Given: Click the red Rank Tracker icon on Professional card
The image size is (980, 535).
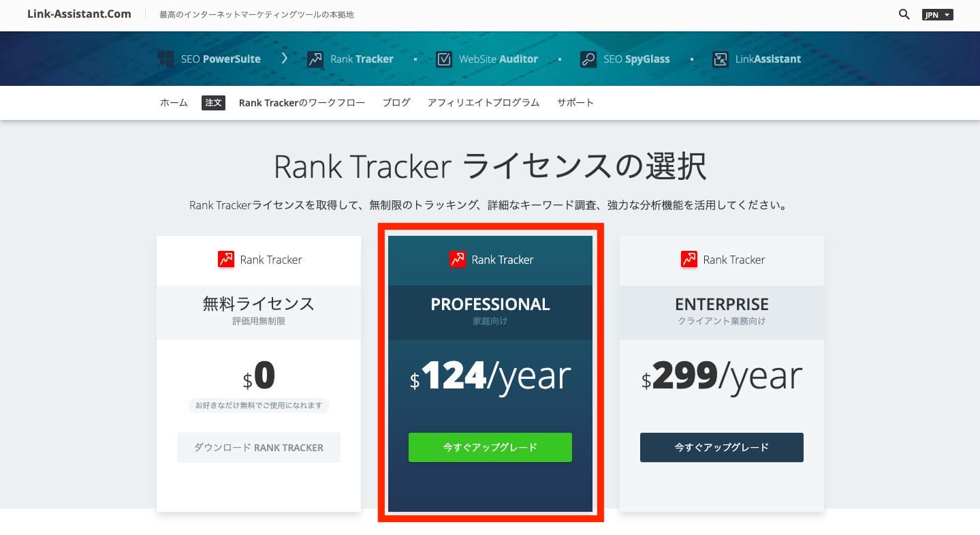Looking at the screenshot, I should pos(458,259).
